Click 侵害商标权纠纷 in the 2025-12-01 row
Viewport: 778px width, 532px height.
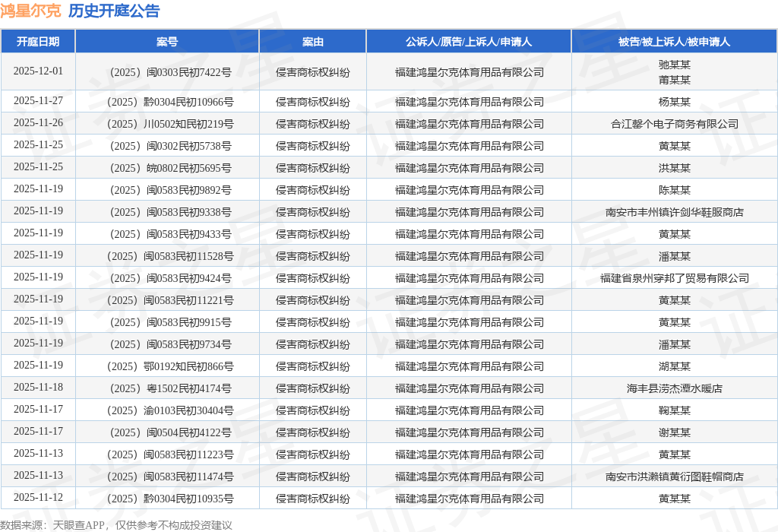[x=312, y=72]
